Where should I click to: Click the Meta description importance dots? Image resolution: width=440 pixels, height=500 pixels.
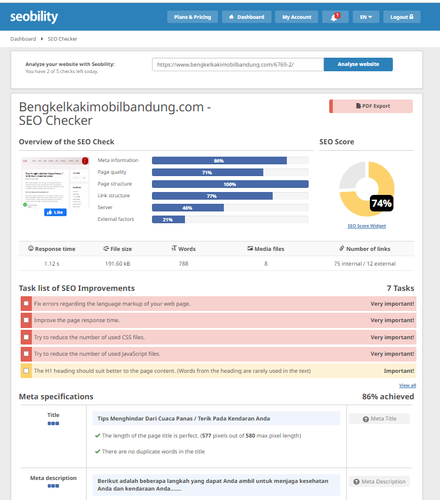(x=53, y=486)
